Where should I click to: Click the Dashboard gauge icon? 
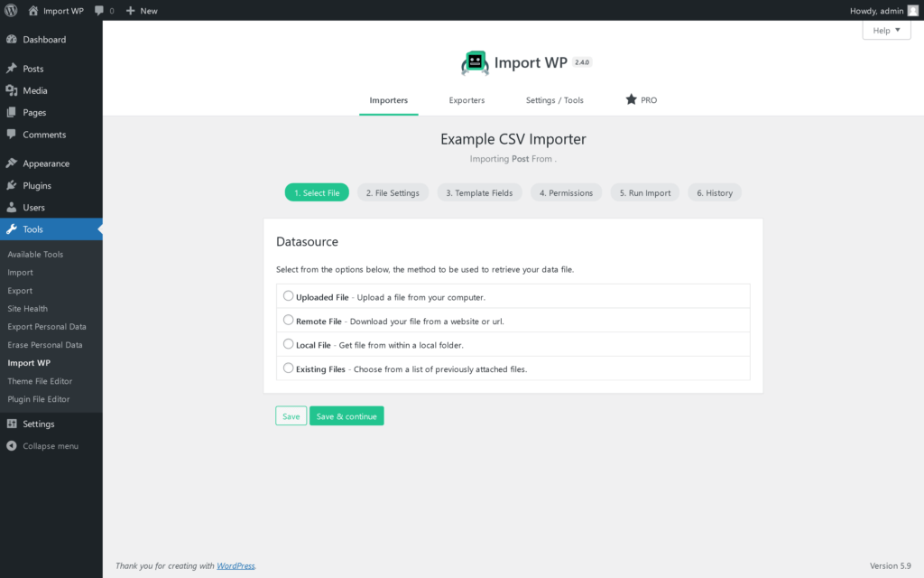pos(12,40)
